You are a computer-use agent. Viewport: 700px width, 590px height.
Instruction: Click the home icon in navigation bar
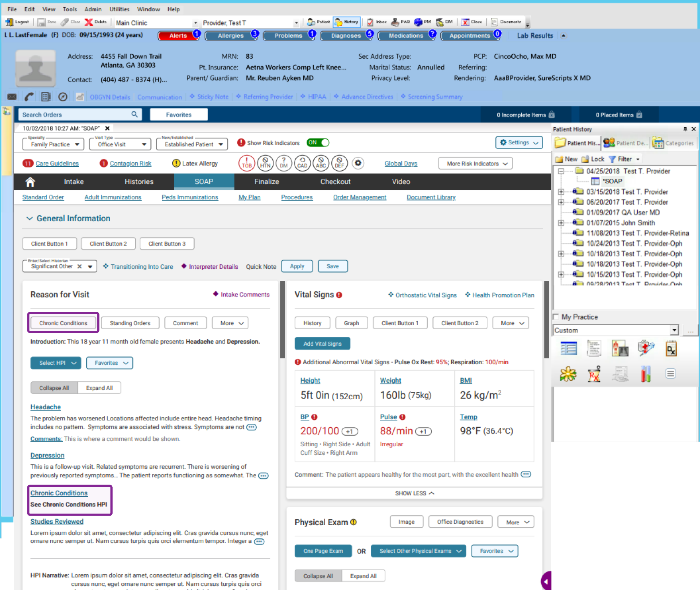[x=30, y=182]
